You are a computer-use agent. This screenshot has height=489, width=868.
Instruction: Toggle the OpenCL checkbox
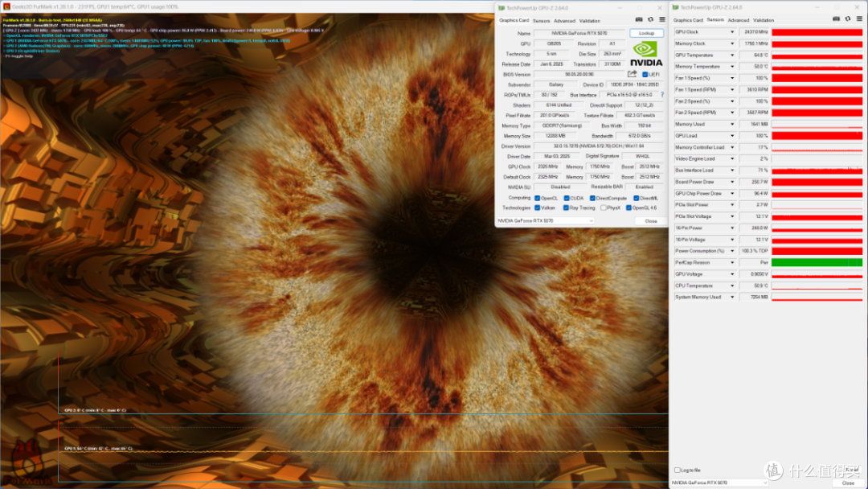pos(537,199)
